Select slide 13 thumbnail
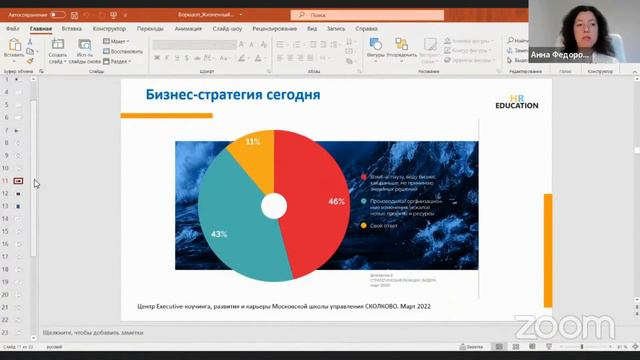 (x=18, y=206)
